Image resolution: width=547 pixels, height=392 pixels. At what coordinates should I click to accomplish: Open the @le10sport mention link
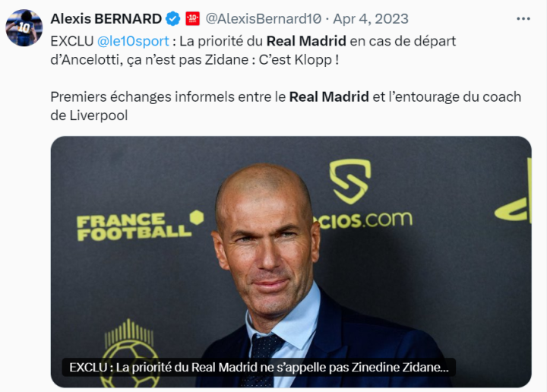[x=133, y=41]
